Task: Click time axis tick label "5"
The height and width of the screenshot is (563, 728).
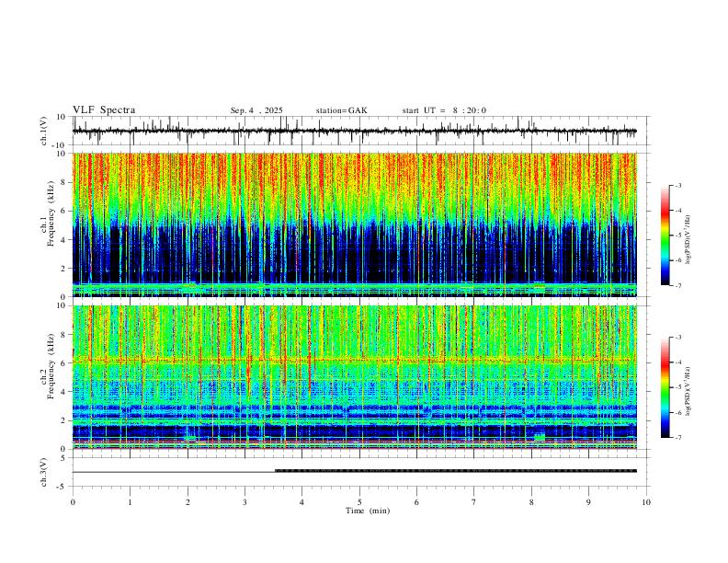Action: coord(359,502)
